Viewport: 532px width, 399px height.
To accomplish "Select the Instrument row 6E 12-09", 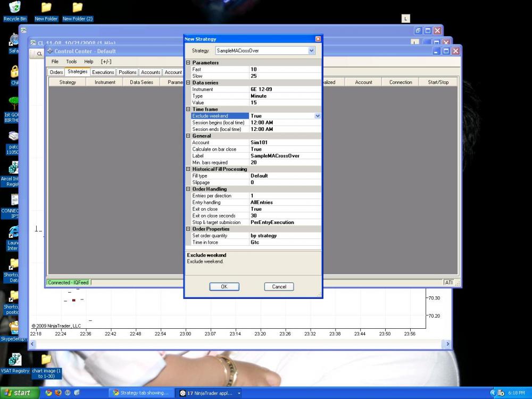I will 256,89.
